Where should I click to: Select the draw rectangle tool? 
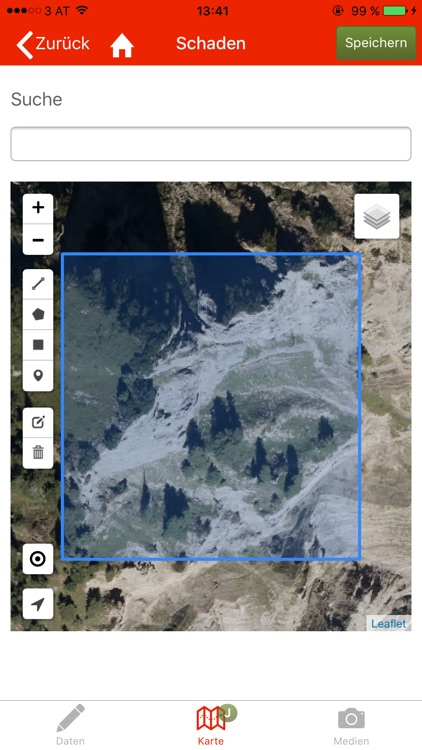click(38, 345)
